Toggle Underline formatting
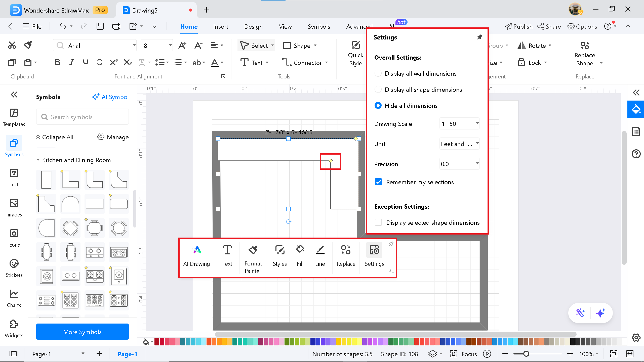Image resolution: width=644 pixels, height=362 pixels. point(86,62)
